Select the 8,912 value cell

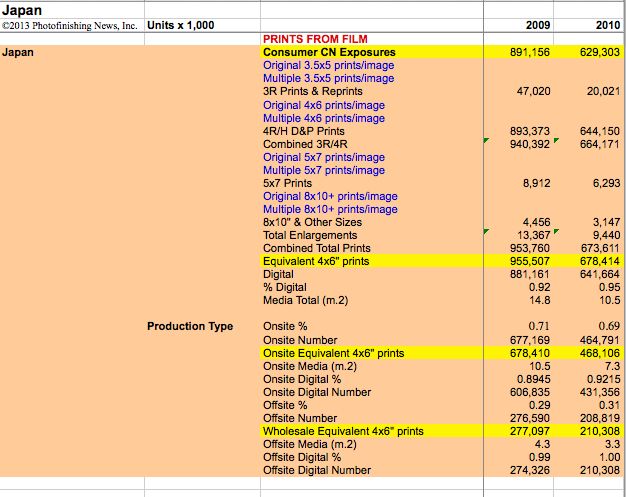(537, 183)
